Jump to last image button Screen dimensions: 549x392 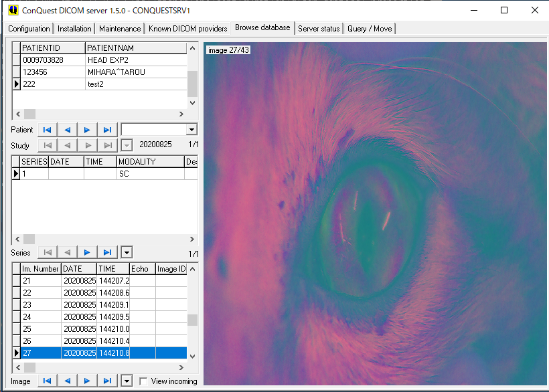(x=108, y=381)
